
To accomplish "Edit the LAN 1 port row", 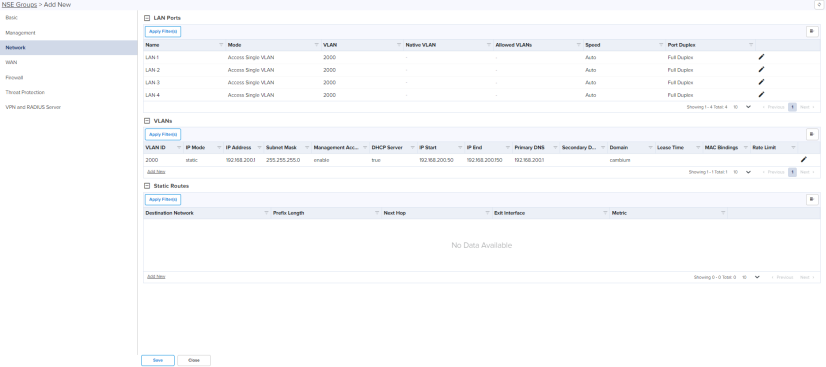I will click(761, 57).
